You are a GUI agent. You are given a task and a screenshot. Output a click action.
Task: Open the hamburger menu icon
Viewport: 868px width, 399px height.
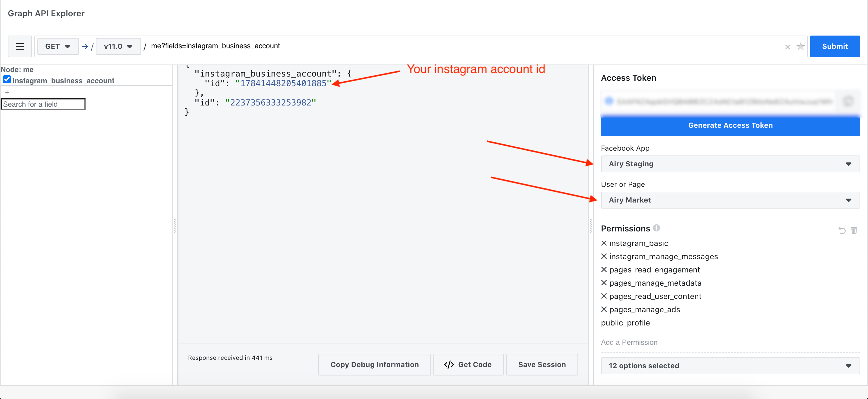pos(20,46)
